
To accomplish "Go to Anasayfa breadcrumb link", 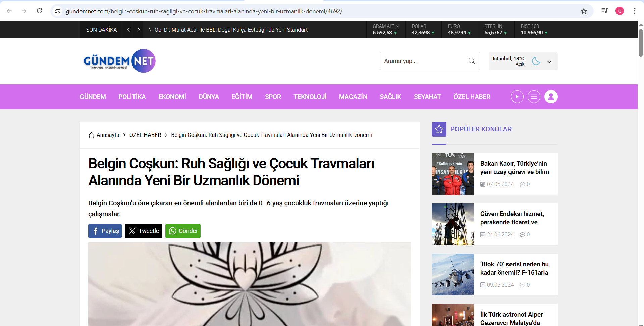I will pos(108,135).
